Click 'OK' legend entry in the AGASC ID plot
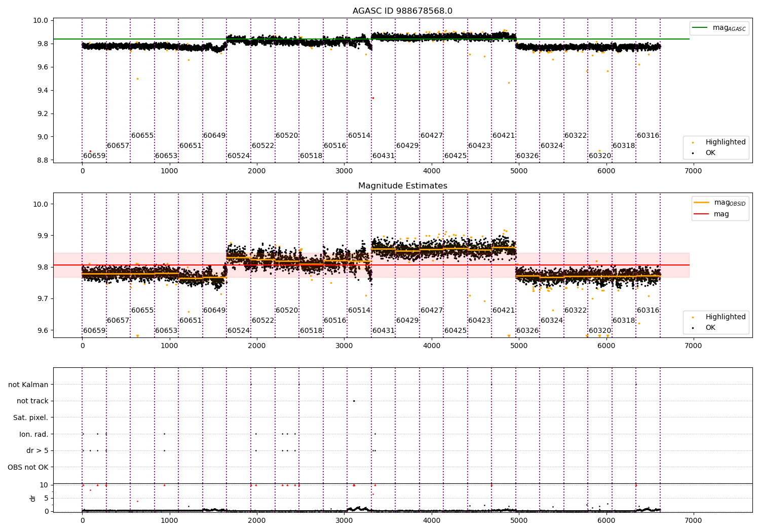 [x=710, y=153]
